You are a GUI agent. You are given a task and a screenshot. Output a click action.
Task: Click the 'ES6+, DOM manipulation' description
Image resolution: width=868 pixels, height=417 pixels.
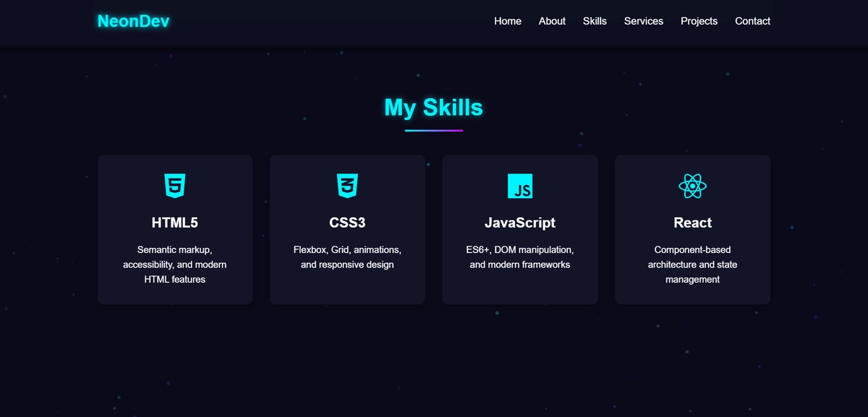[520, 257]
